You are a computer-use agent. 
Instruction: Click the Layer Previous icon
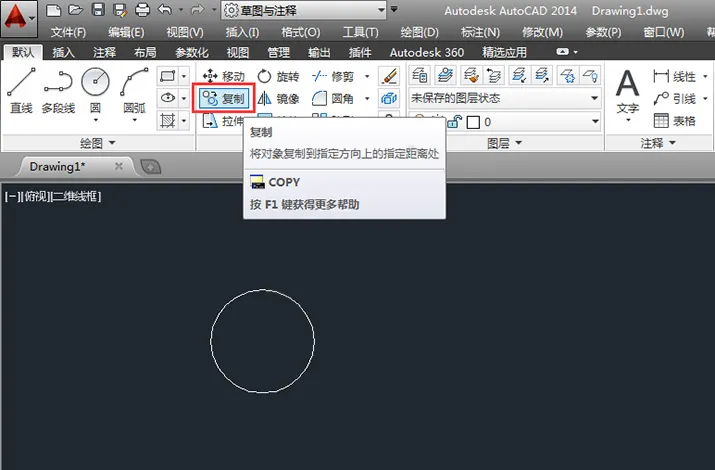[494, 76]
